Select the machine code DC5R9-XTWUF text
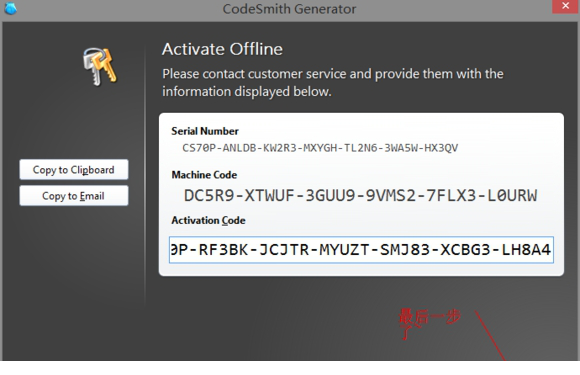 click(x=360, y=195)
